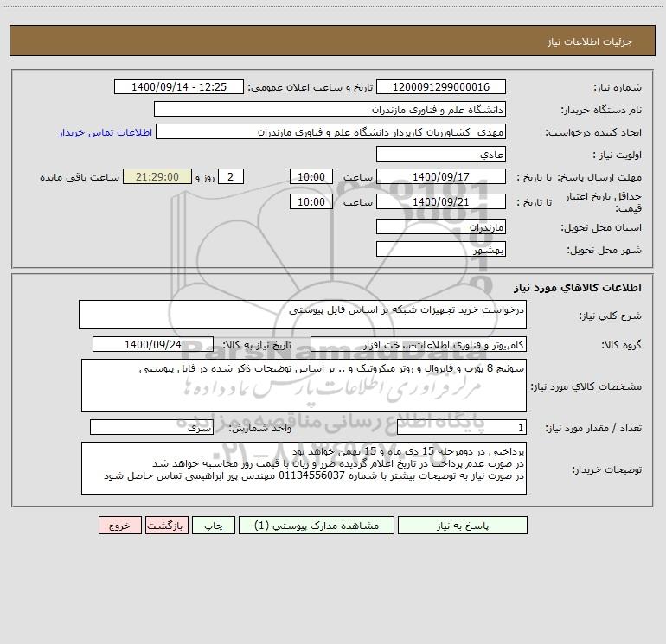Click the label ایجاد کننده درخواست

coord(593,132)
